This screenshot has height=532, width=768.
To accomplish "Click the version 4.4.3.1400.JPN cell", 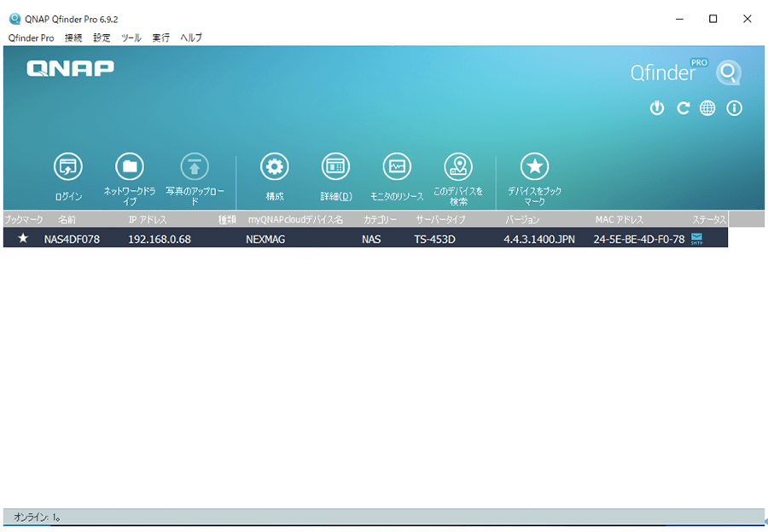I will pyautogui.click(x=539, y=240).
